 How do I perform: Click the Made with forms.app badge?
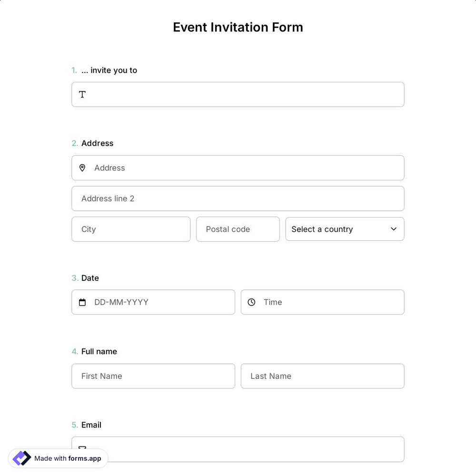pos(57,458)
